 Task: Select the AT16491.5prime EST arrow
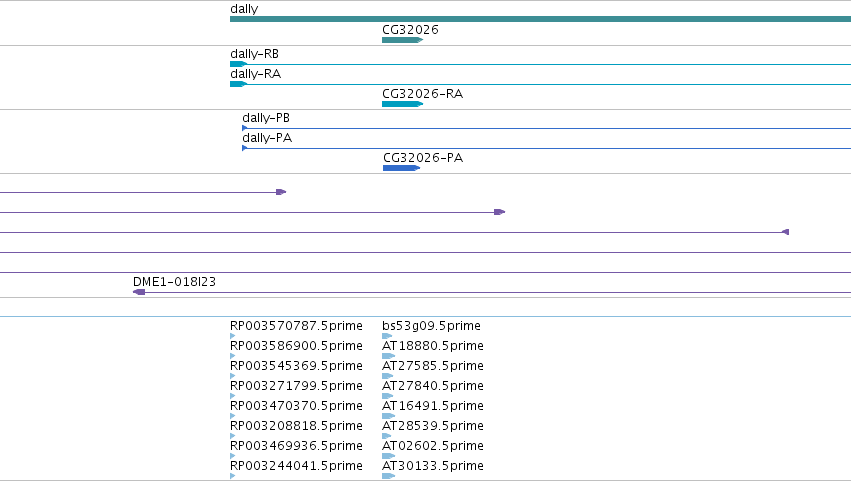point(389,416)
